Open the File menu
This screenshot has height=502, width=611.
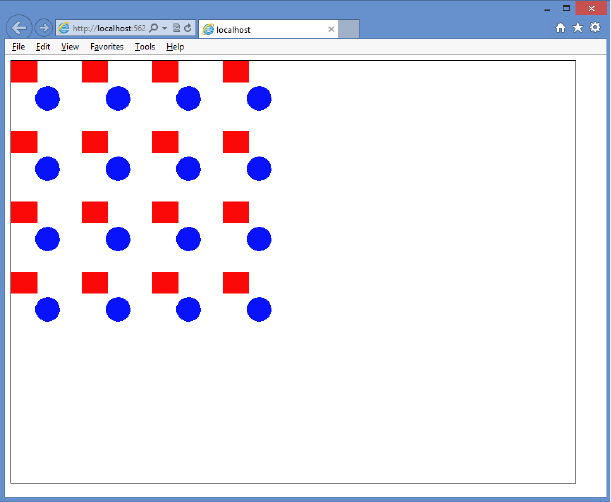(x=18, y=47)
